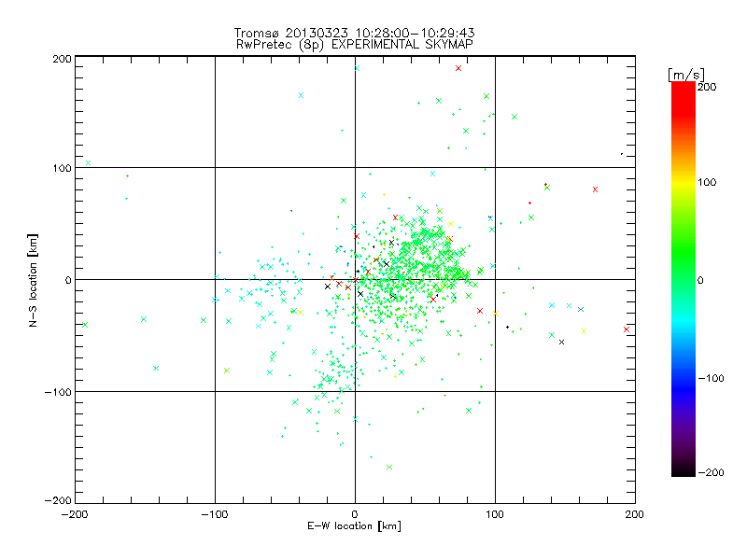
Task: Click the '-200' tick label on the E-W axis
Action: pyautogui.click(x=76, y=514)
